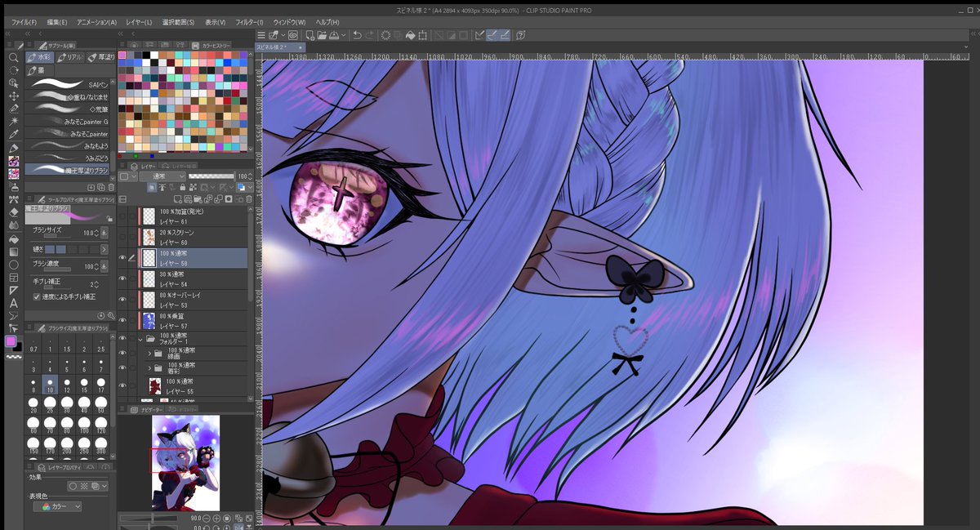This screenshot has height=530, width=980.
Task: Toggle the 速度による手ブレ補正 checkbox
Action: coord(37,296)
